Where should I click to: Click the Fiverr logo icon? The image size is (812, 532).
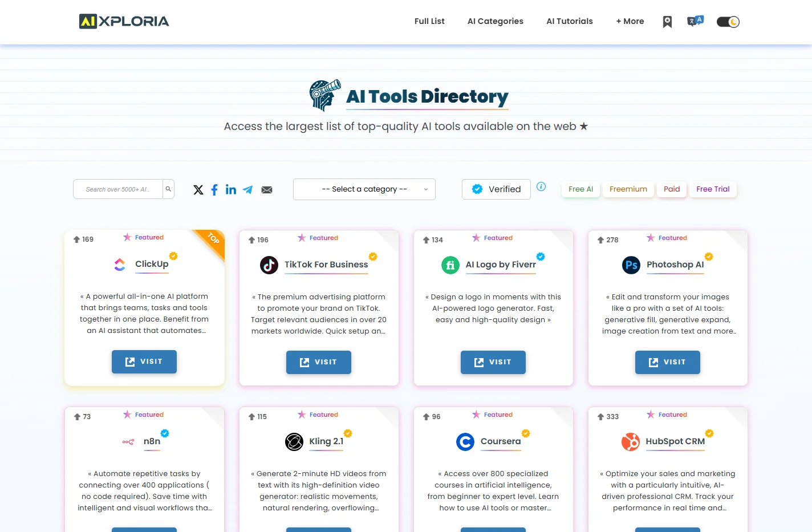coord(450,265)
